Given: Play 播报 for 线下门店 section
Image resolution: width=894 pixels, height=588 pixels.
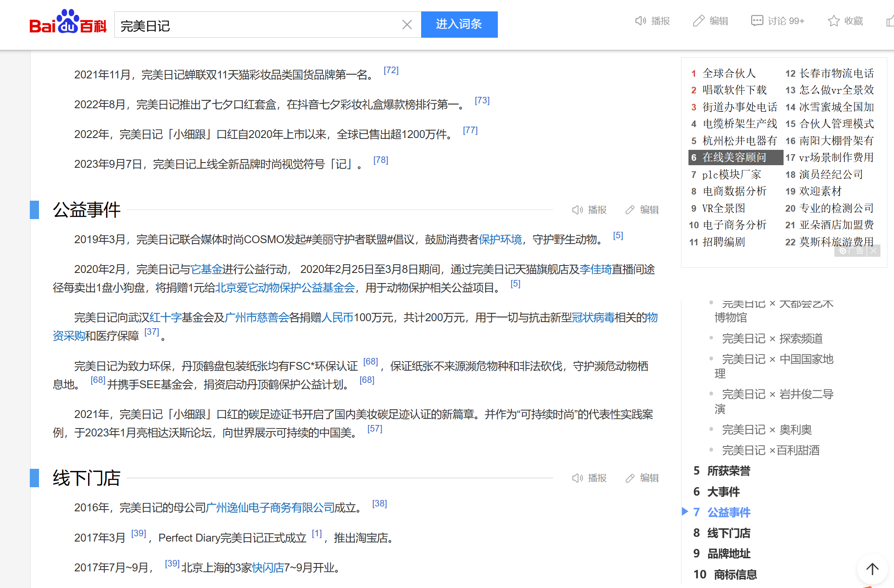Looking at the screenshot, I should [x=589, y=478].
